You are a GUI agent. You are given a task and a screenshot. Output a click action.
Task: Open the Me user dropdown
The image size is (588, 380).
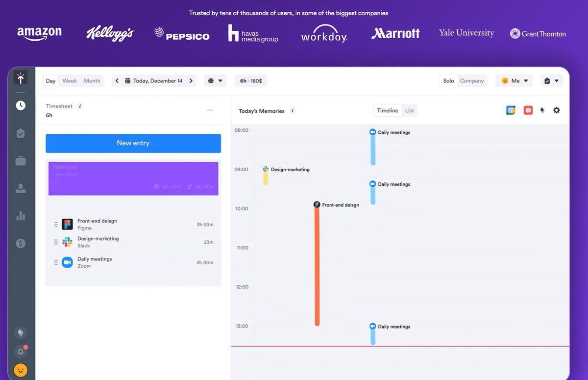click(514, 80)
